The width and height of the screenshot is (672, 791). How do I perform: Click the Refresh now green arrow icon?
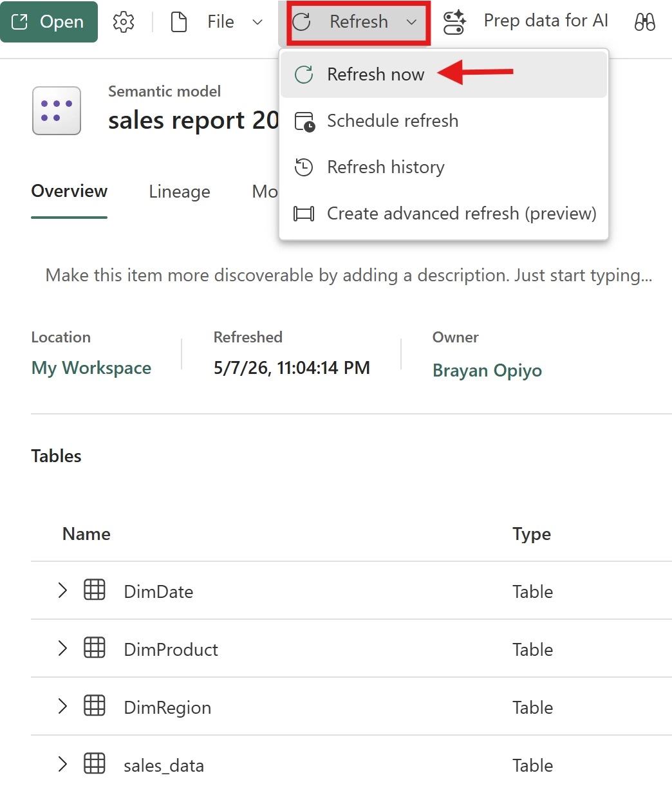tap(304, 75)
